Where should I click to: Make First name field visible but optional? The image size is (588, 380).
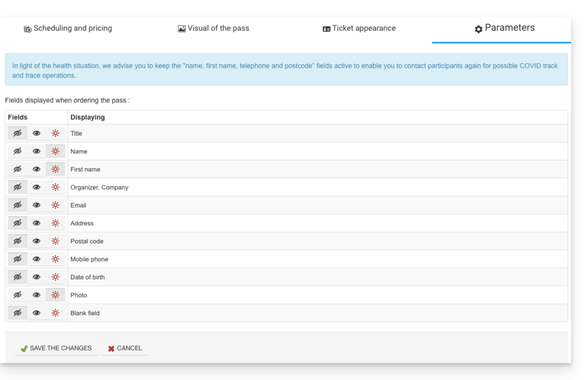(x=36, y=170)
